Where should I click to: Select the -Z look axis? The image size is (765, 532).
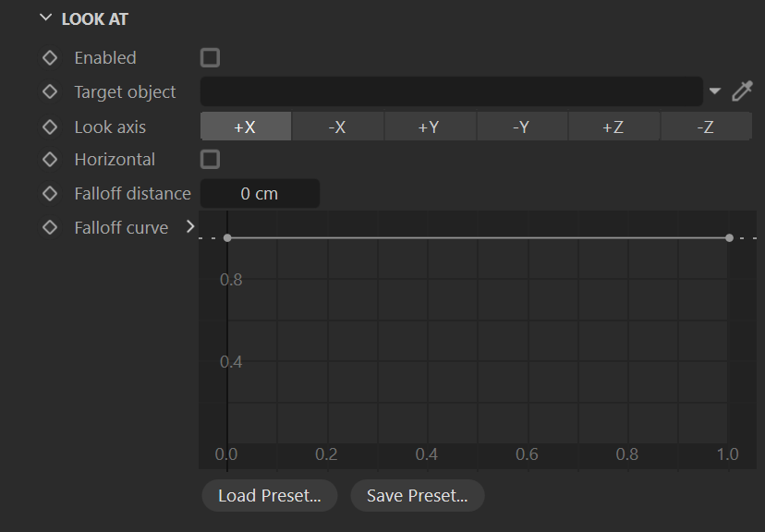tap(706, 127)
